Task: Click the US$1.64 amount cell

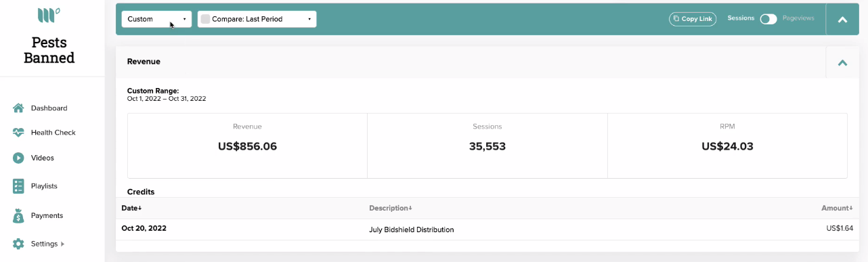Action: point(840,228)
